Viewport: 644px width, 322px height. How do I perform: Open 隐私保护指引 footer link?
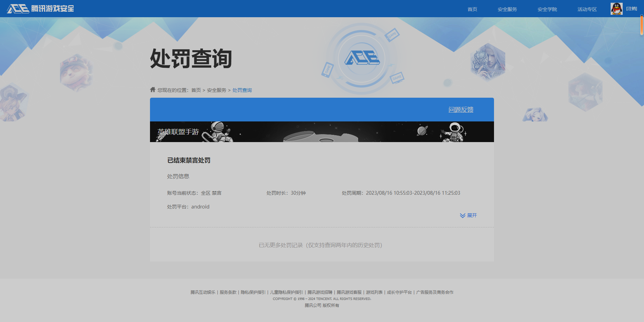(253, 292)
